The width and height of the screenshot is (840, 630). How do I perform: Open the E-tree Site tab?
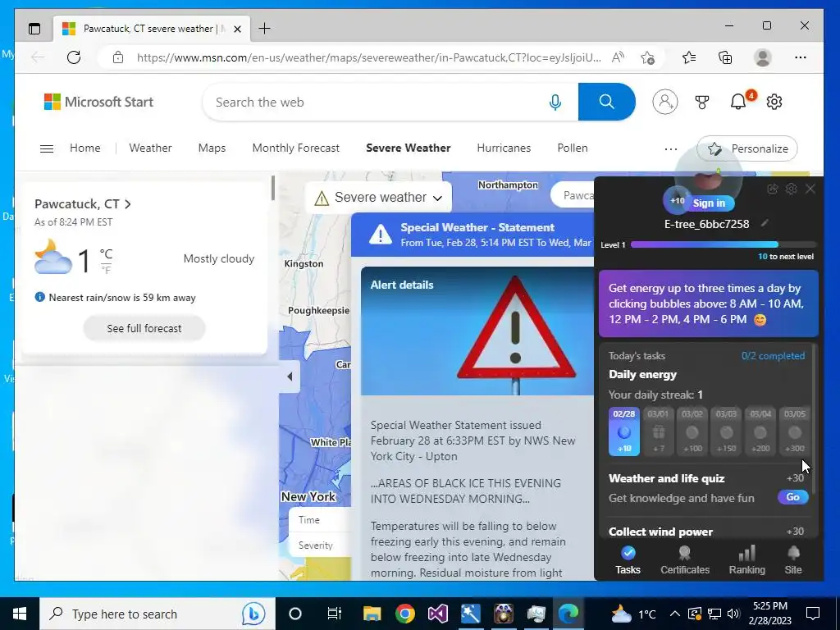click(x=793, y=560)
